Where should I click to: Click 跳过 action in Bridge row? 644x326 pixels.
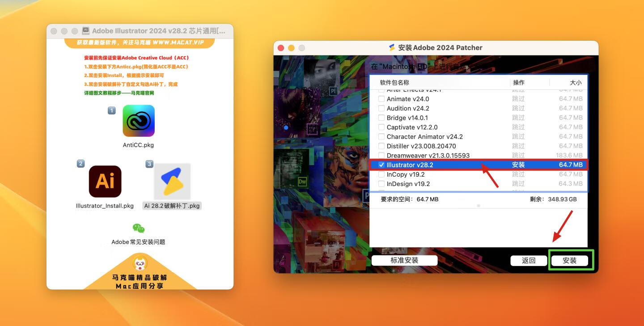(x=518, y=118)
